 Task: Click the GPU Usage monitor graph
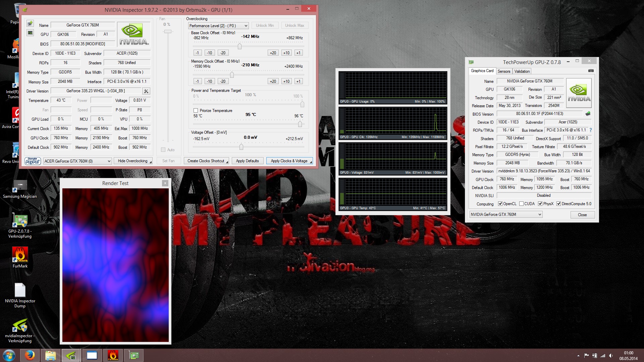(393, 87)
